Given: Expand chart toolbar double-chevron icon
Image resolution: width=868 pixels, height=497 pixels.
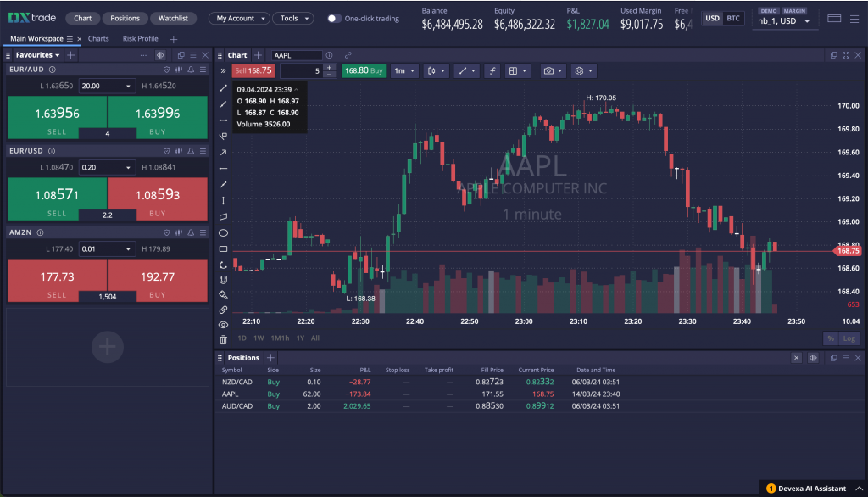Looking at the screenshot, I should (223, 71).
